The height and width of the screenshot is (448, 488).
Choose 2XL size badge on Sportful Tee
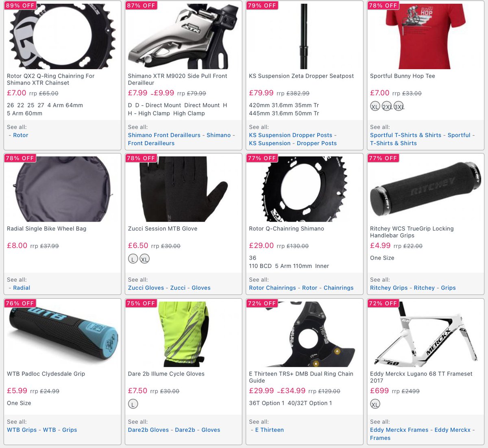(387, 107)
